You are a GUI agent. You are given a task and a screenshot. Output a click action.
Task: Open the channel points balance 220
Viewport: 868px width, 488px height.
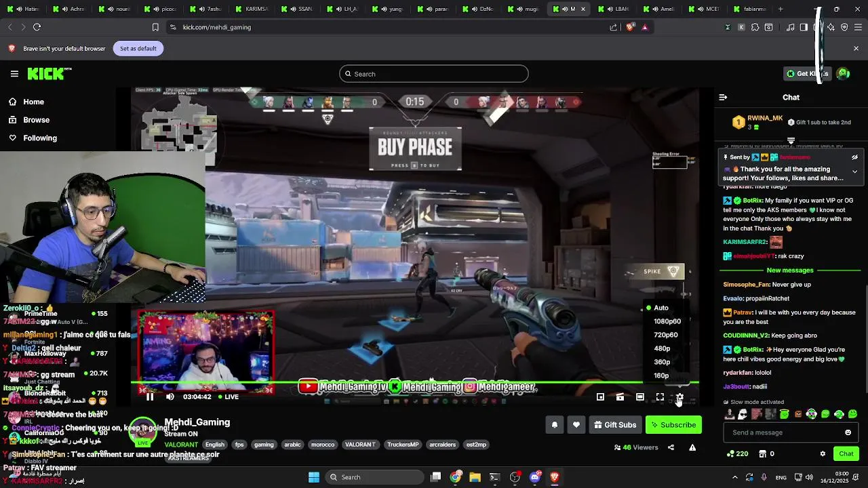click(737, 454)
